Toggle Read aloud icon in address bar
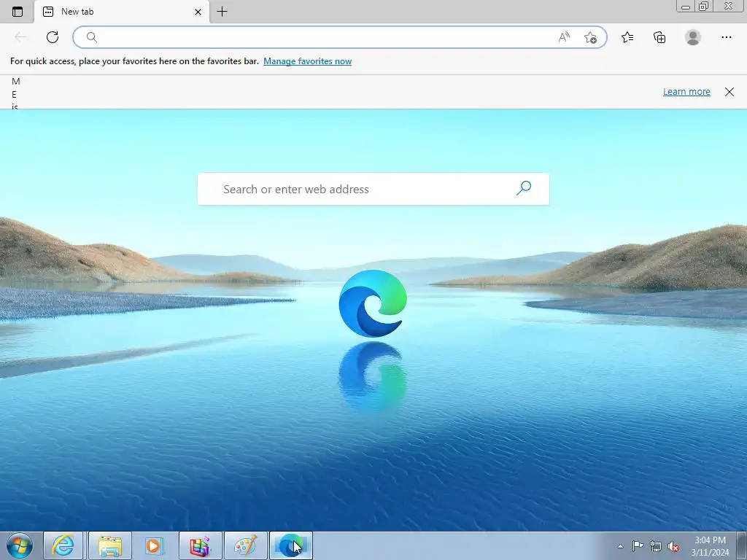747x560 pixels. pos(564,37)
